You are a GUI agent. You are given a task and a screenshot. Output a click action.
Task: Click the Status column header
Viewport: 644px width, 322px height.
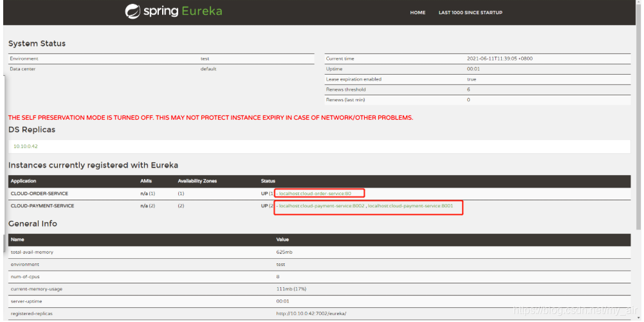268,181
